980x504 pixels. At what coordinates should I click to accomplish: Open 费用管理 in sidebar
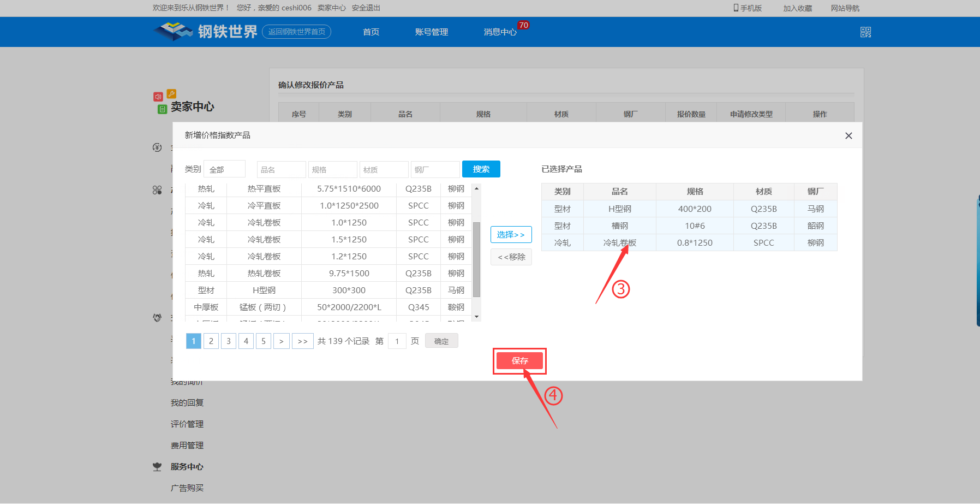click(x=187, y=446)
